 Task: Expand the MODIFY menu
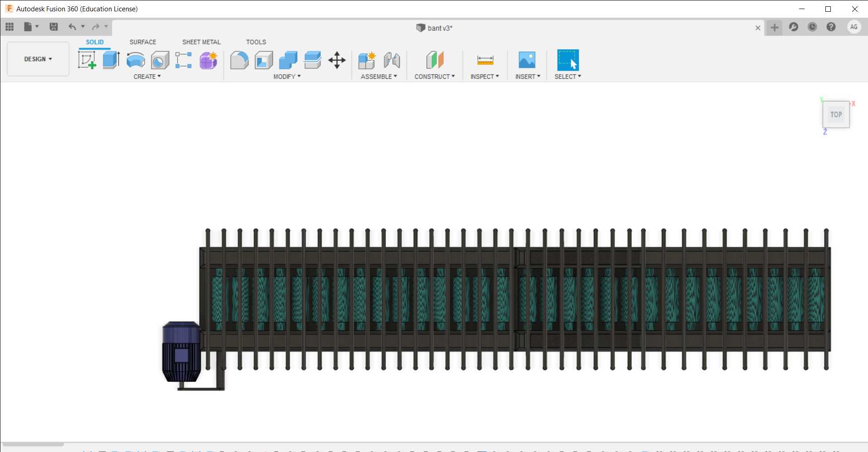point(287,77)
